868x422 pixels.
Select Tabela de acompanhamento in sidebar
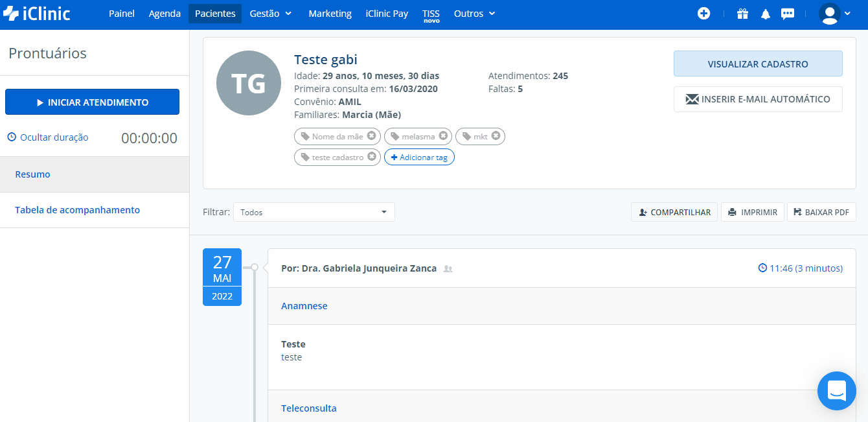77,210
